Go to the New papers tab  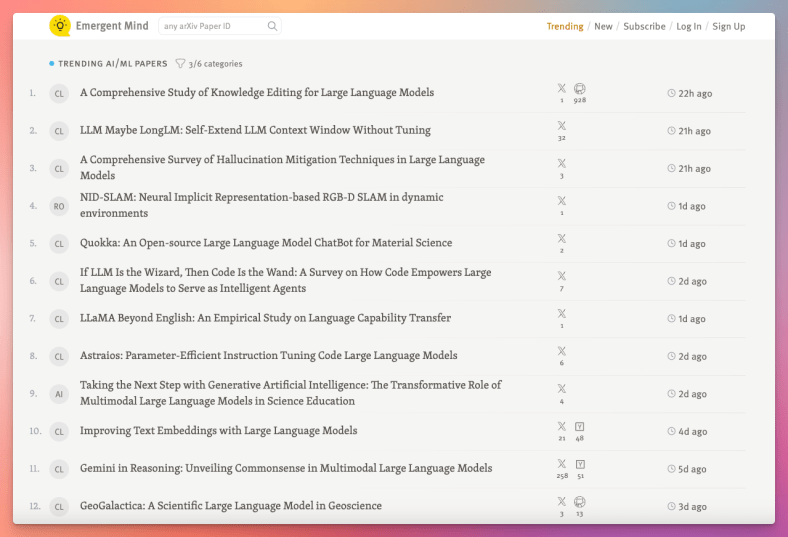(603, 26)
